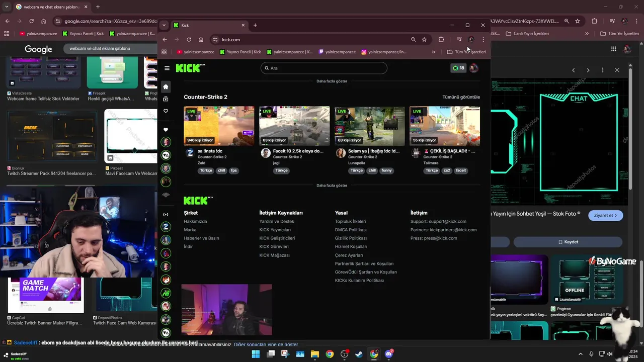Screen dimensions: 644x362
Task: Bookmark kick.com with the star icon
Action: [424, 40]
